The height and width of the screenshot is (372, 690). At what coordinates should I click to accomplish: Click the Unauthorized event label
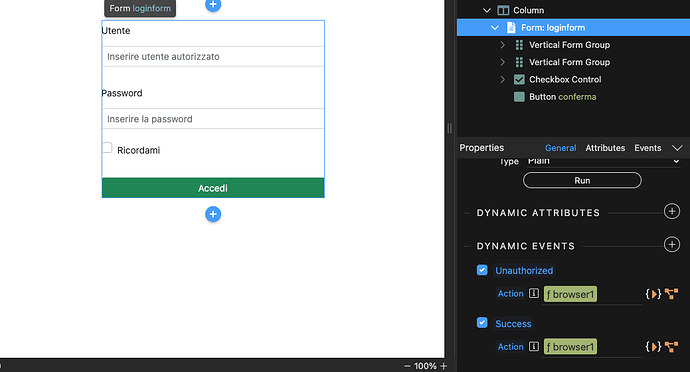(x=524, y=270)
